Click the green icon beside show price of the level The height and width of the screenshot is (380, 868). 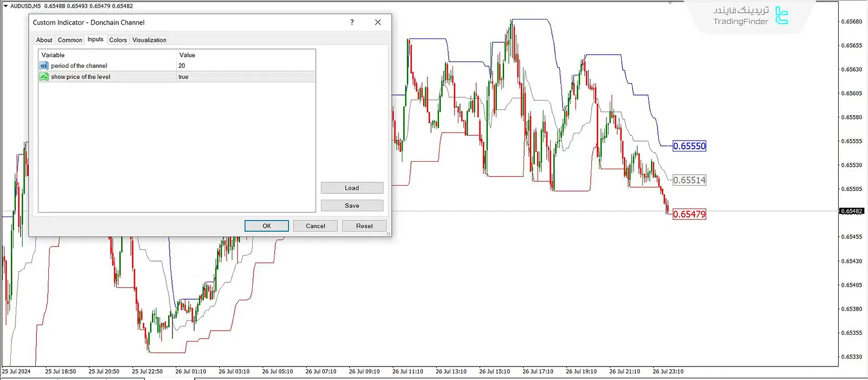pyautogui.click(x=44, y=77)
